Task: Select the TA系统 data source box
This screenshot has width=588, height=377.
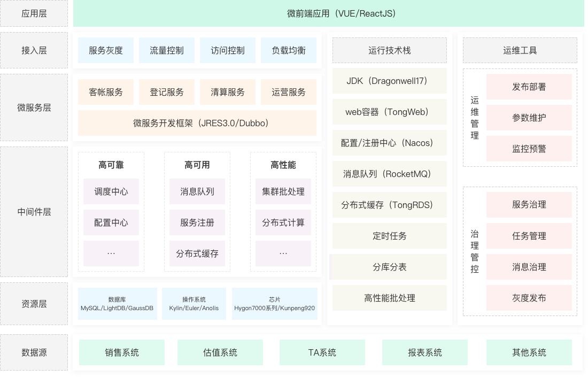Action: click(322, 352)
